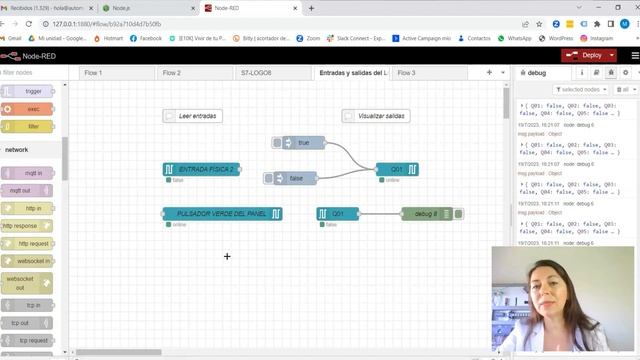This screenshot has height=360, width=640.
Task: Click the canvas horizontal scrollbar thumb
Action: tap(118, 352)
